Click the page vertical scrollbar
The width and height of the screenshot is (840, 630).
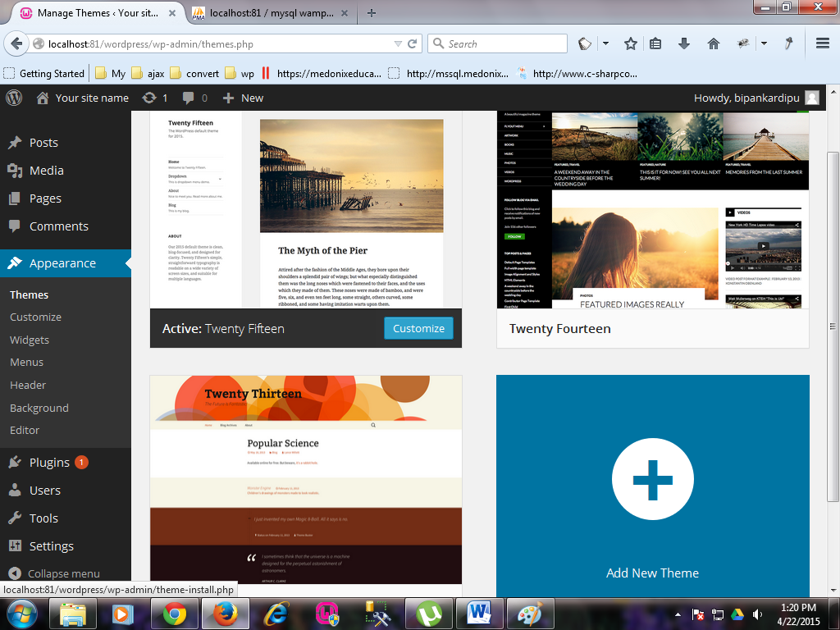[x=833, y=326]
